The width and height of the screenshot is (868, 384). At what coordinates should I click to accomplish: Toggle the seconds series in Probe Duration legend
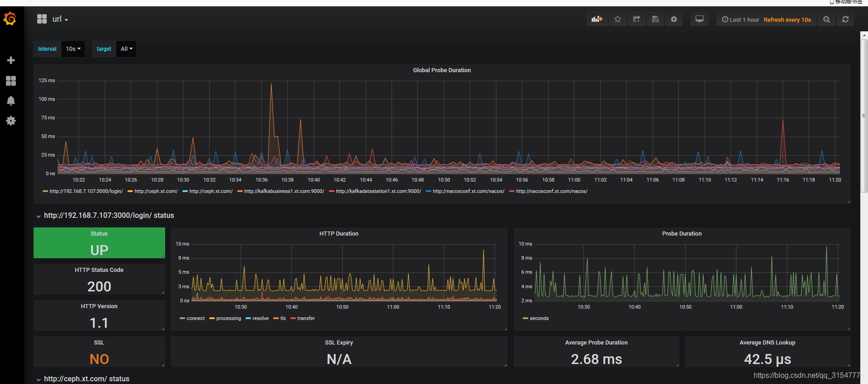(539, 318)
